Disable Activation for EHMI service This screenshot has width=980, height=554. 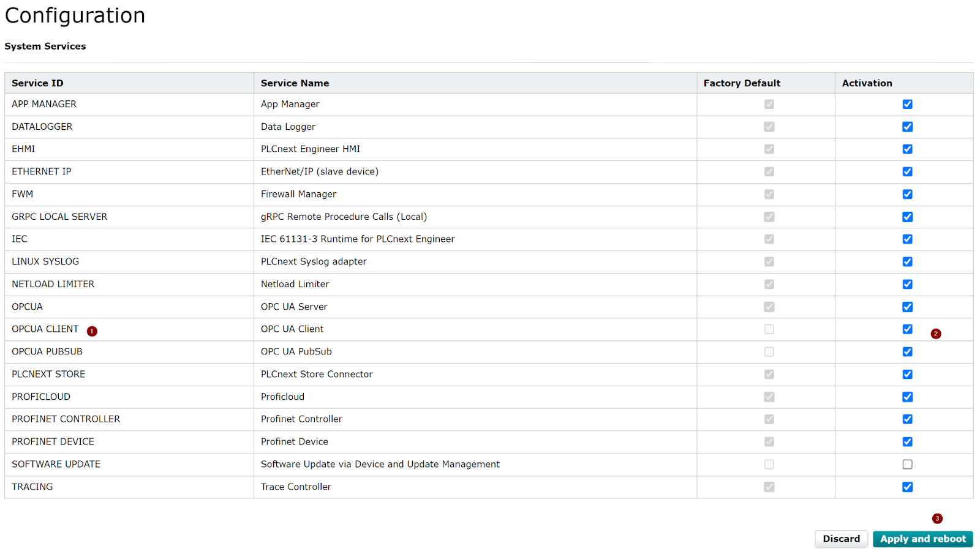(907, 149)
